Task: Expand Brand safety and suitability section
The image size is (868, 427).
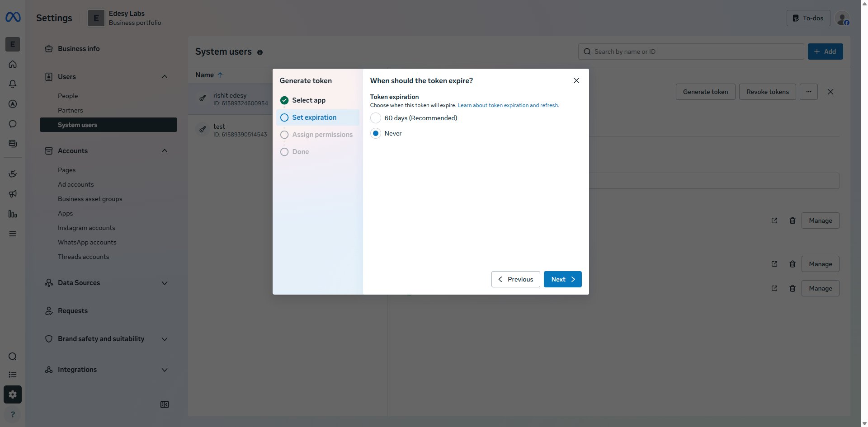Action: point(165,339)
